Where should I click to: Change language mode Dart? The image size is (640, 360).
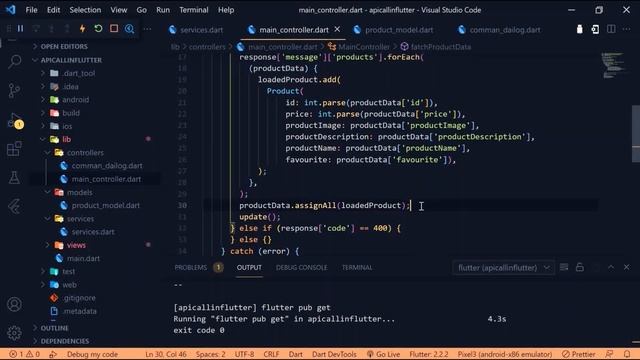point(296,354)
